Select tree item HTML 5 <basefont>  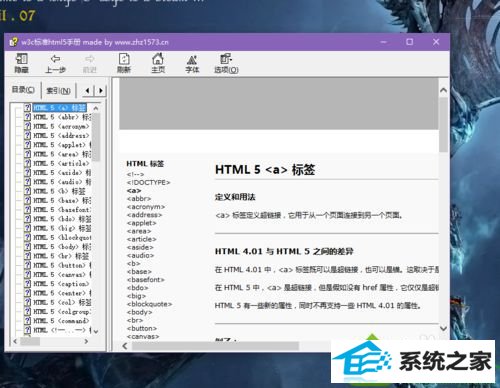click(62, 210)
